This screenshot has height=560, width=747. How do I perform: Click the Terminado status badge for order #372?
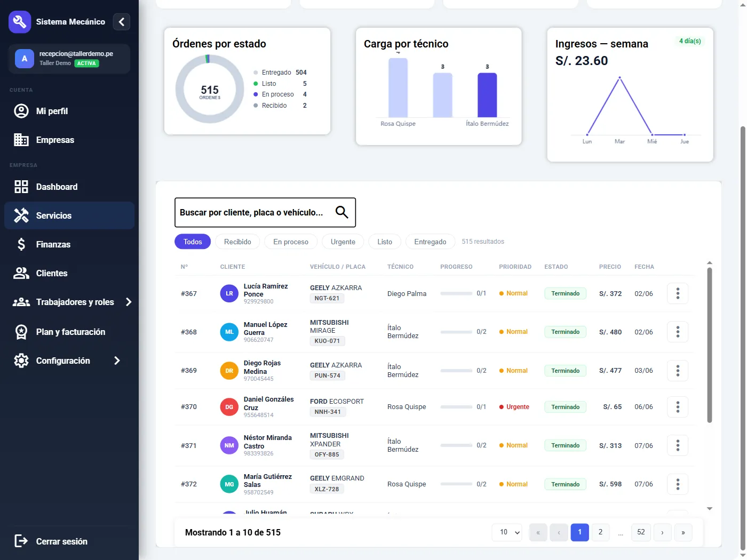[x=566, y=484]
